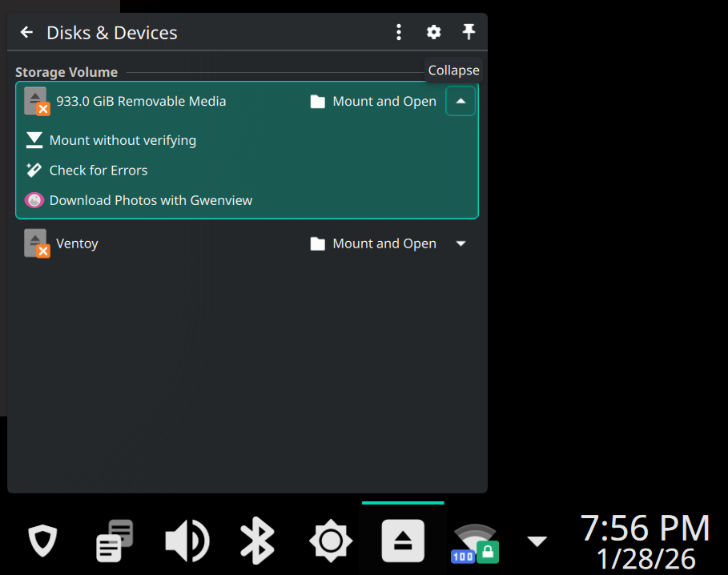Pin the Disks & Devices popup open
This screenshot has height=575, width=728.
pos(469,32)
